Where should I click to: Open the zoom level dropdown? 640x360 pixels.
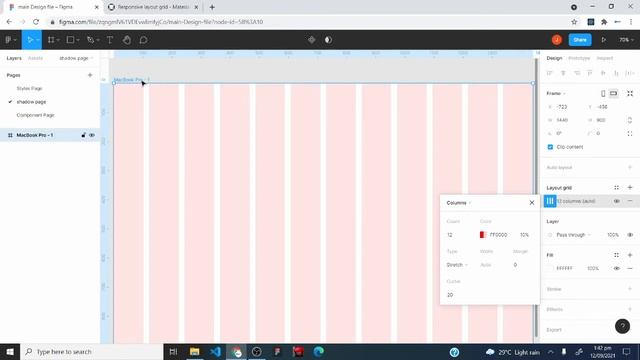click(626, 40)
